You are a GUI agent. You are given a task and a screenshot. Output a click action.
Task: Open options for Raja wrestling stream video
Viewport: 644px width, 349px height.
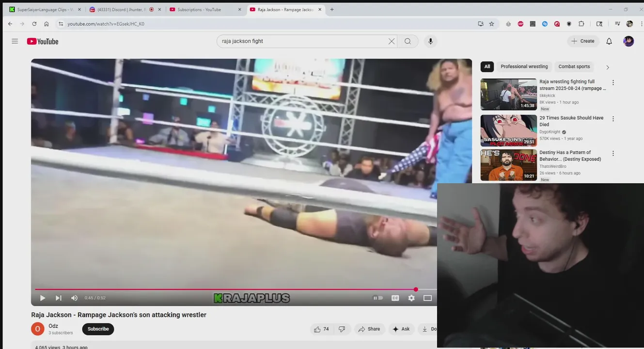613,82
